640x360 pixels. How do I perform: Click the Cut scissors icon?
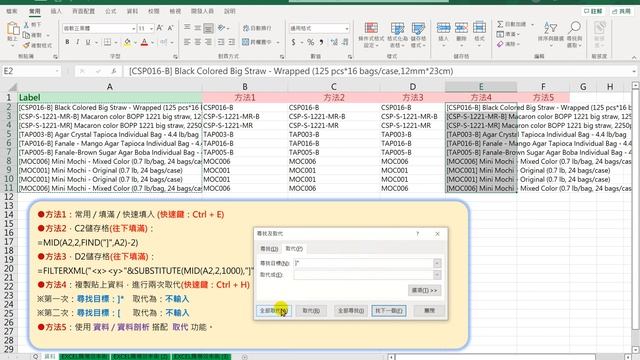pos(27,25)
